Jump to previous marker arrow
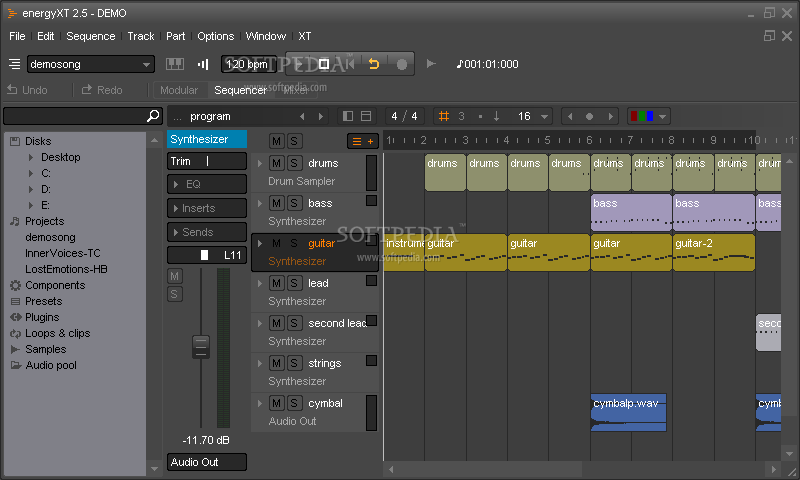 (x=570, y=116)
